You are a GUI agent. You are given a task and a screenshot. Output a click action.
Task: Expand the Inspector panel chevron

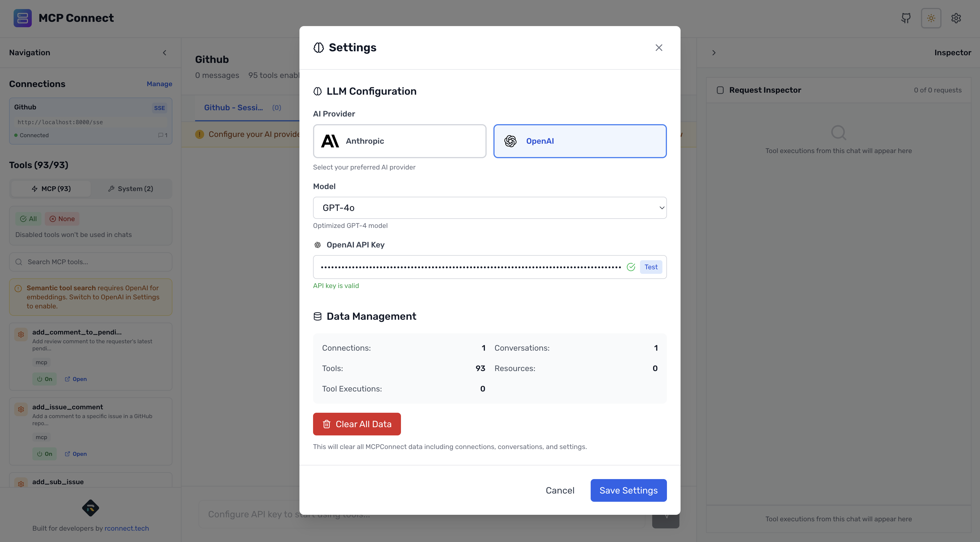(714, 52)
